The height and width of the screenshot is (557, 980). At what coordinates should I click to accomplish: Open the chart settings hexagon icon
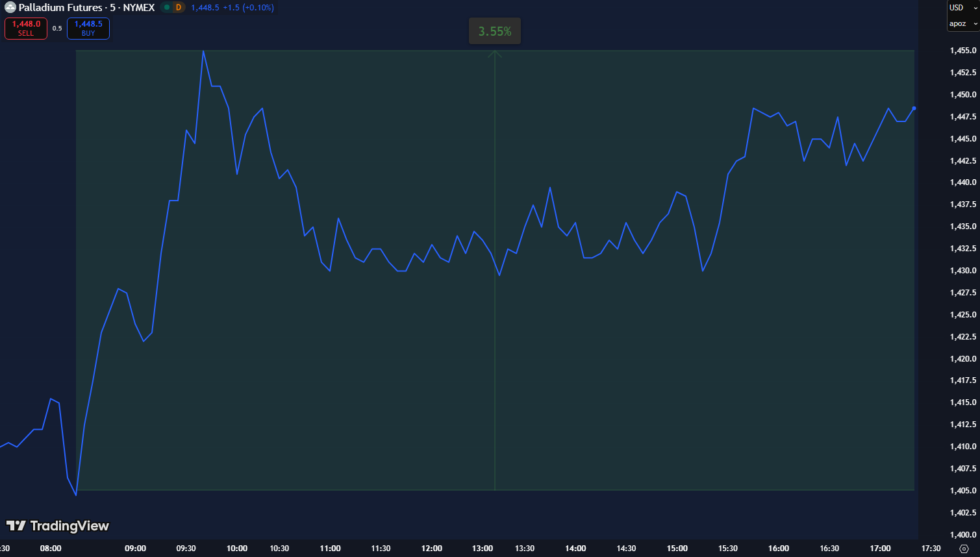[964, 549]
